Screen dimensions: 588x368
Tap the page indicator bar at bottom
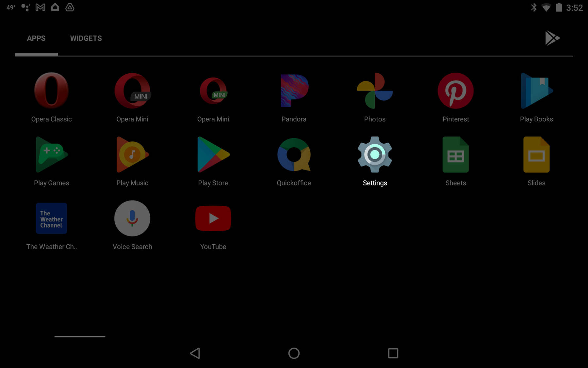[80, 336]
